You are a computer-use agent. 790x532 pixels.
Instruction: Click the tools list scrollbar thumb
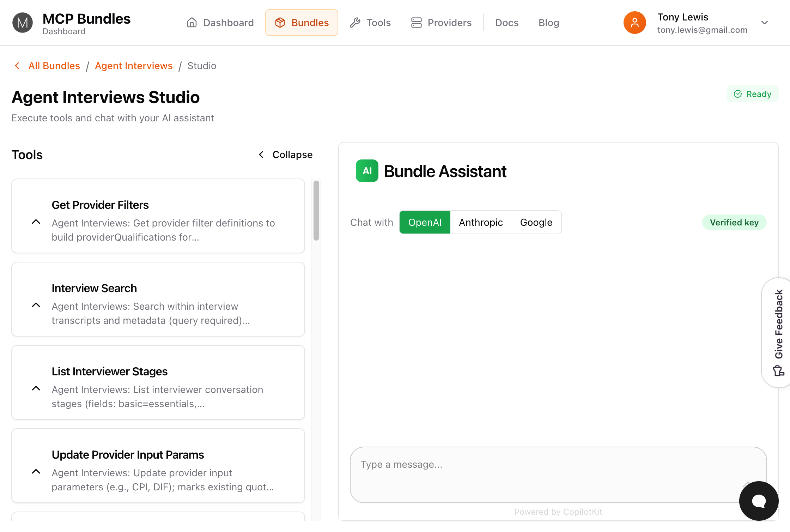coord(316,211)
